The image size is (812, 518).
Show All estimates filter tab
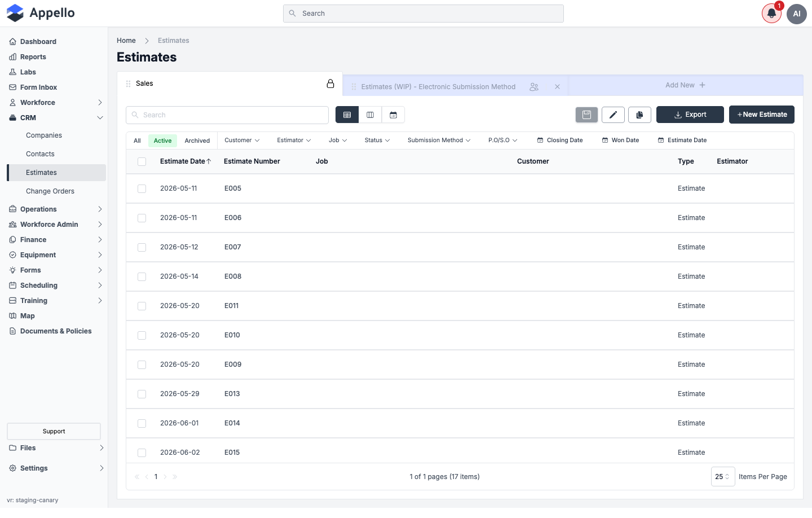tap(137, 141)
